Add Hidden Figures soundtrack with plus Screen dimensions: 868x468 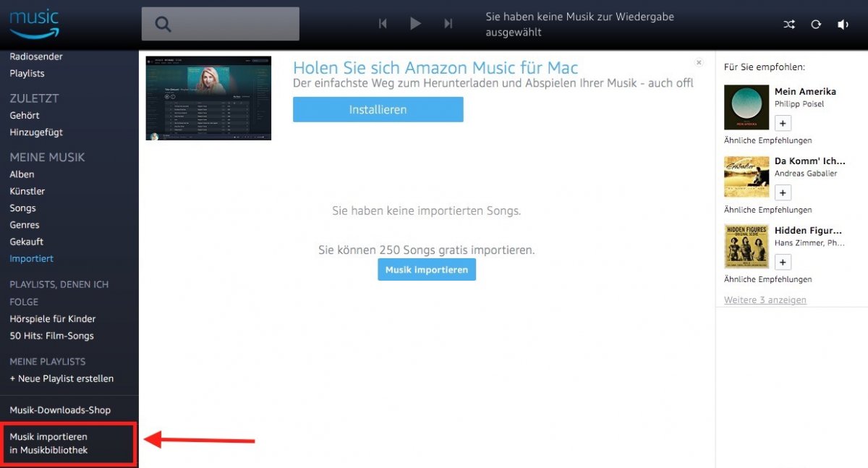point(783,262)
